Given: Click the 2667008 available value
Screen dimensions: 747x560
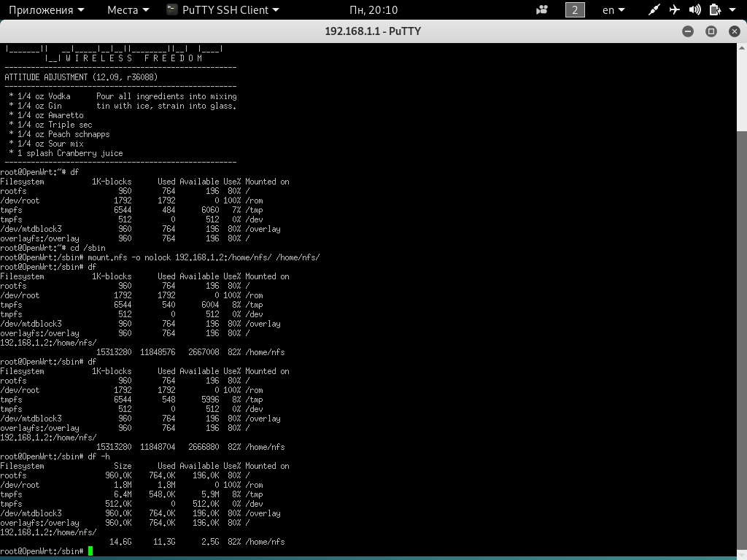Looking at the screenshot, I should click(x=204, y=352).
